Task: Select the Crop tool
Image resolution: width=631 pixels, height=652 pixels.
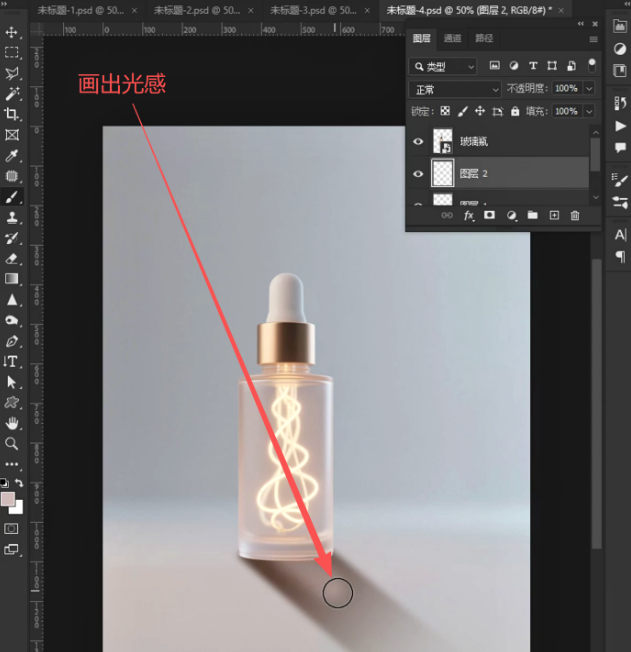Action: coord(11,114)
